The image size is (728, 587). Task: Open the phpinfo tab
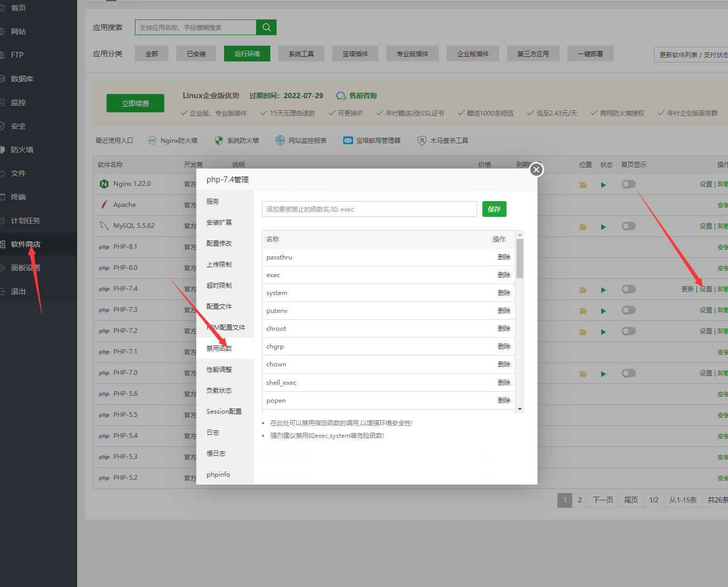pos(225,474)
